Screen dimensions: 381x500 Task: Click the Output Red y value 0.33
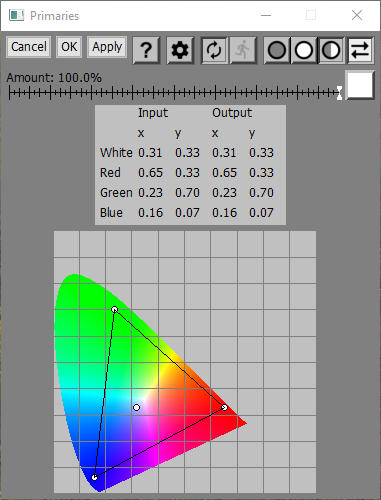pyautogui.click(x=261, y=173)
